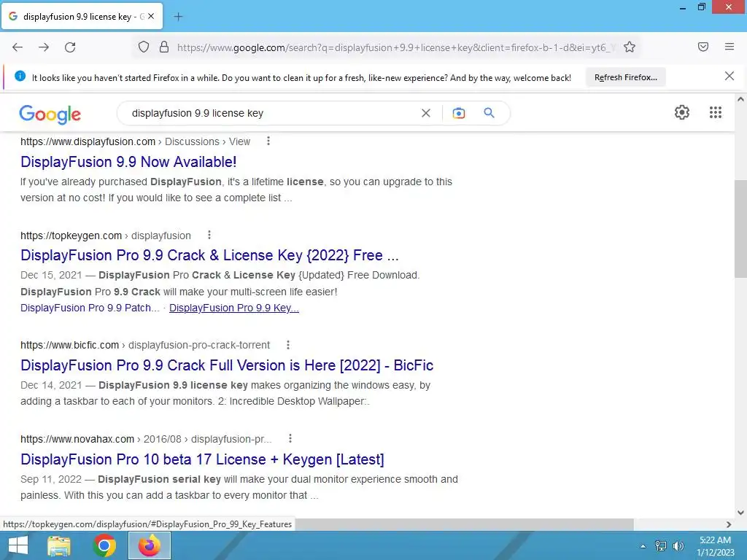The image size is (747, 560).
Task: Open the BicFic Crack Full Version result
Action: click(x=227, y=365)
